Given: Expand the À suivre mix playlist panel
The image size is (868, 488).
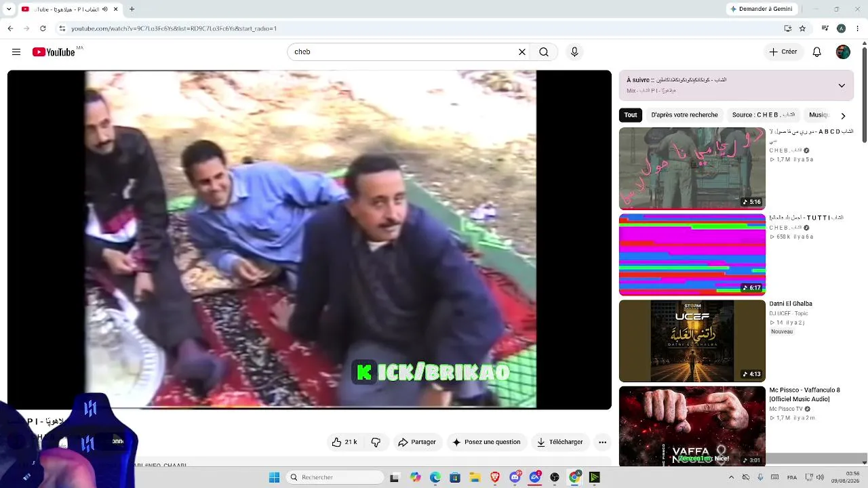Looking at the screenshot, I should tap(842, 85).
